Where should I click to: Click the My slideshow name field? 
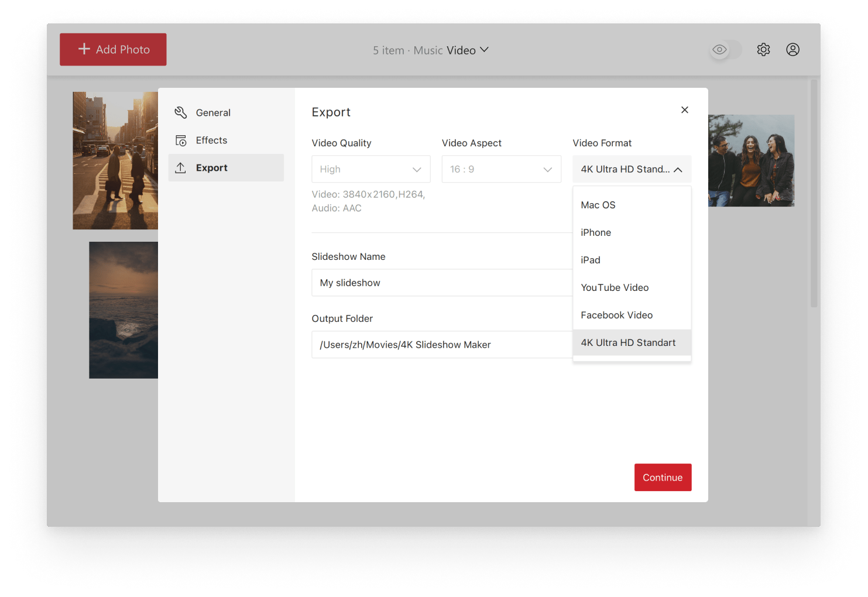click(410, 283)
